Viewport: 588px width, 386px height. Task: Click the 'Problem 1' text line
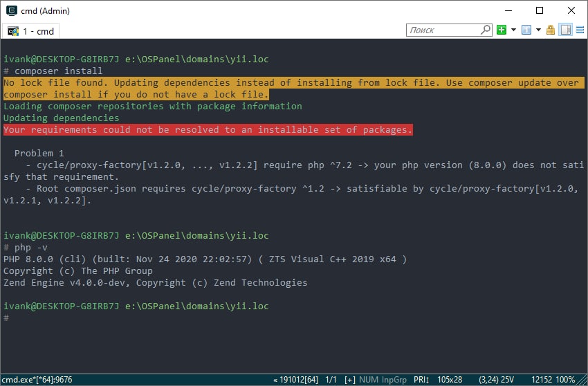39,154
